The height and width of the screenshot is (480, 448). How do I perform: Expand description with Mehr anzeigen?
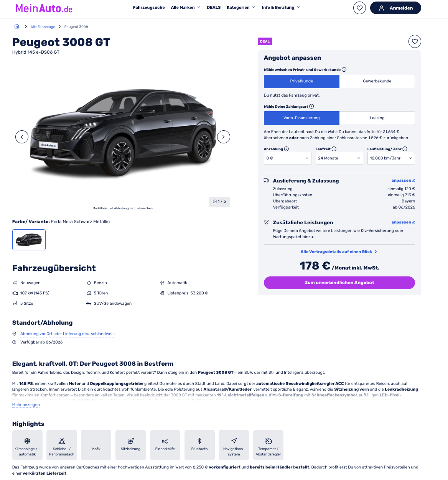(26, 404)
